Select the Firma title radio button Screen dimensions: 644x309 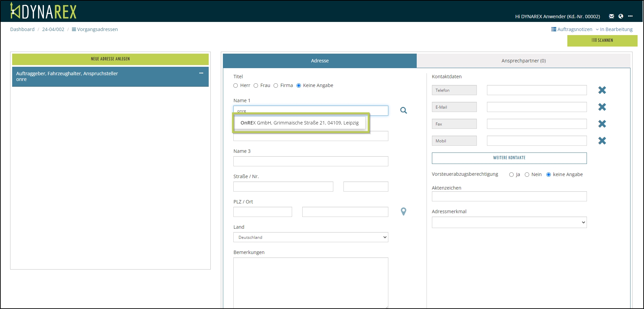click(x=276, y=86)
